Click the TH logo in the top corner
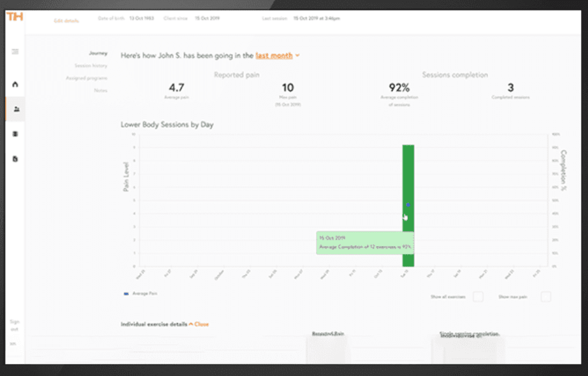 pyautogui.click(x=16, y=17)
